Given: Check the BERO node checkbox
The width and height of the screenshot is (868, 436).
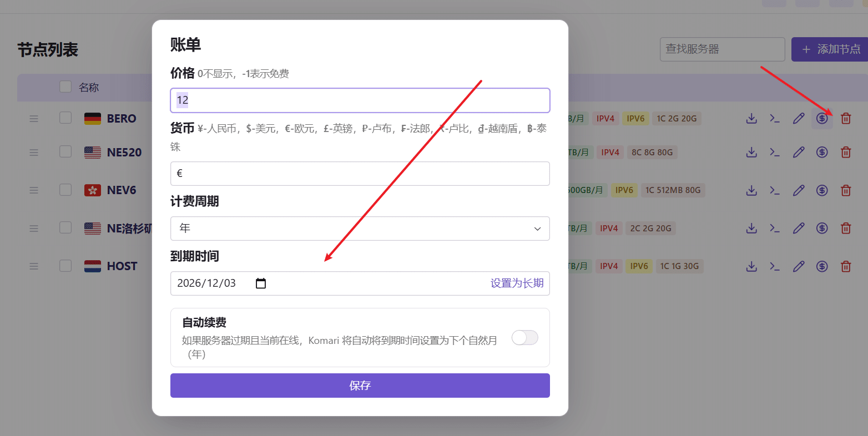Looking at the screenshot, I should tap(65, 118).
